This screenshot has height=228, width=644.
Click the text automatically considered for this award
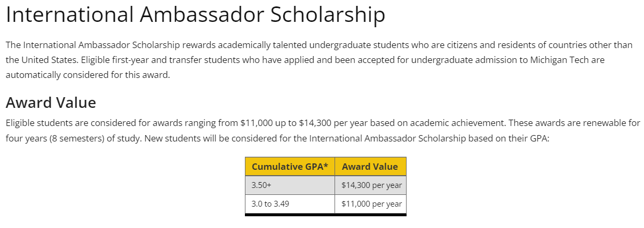[x=88, y=75]
